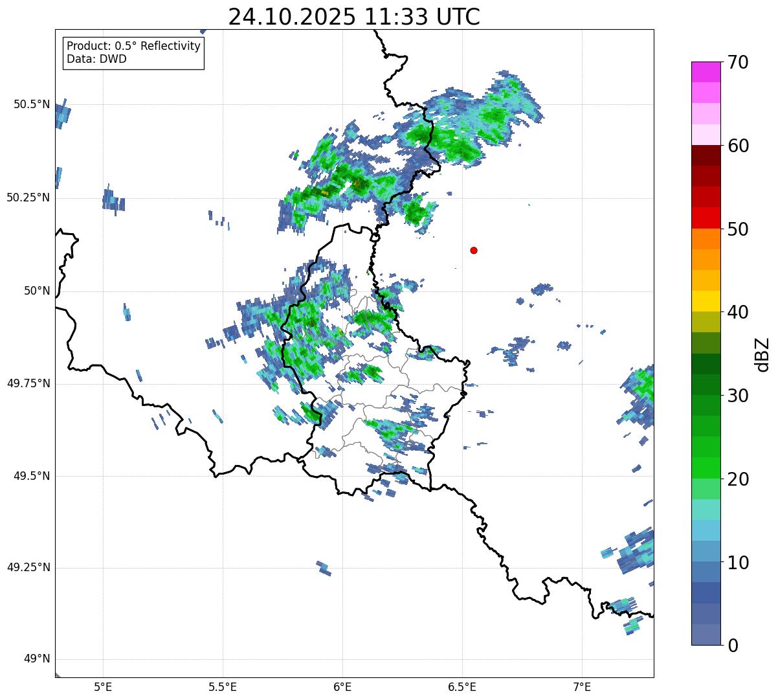Click the 50.25°N latitude label
The width and height of the screenshot is (778, 700).
click(x=28, y=198)
